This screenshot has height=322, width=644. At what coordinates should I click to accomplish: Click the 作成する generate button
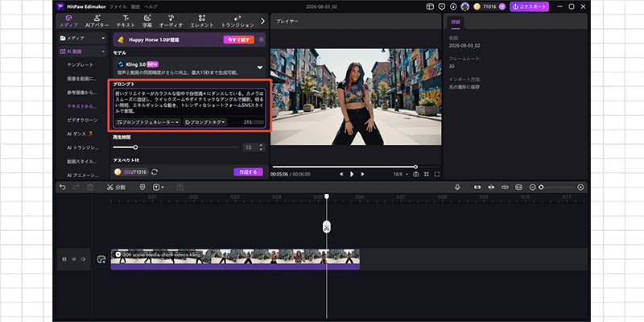[x=248, y=171]
